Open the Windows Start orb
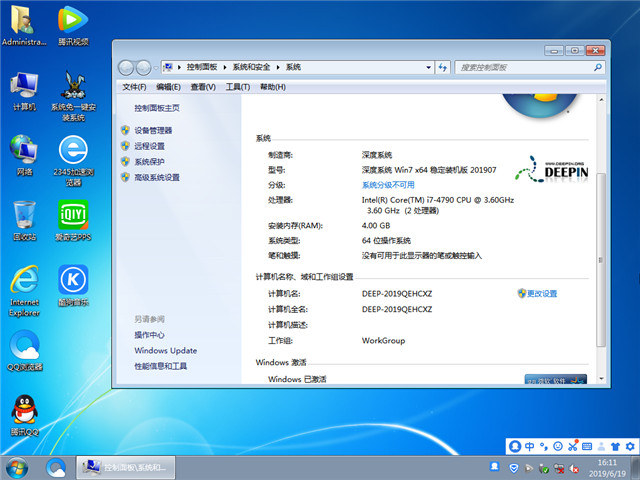 [17, 468]
